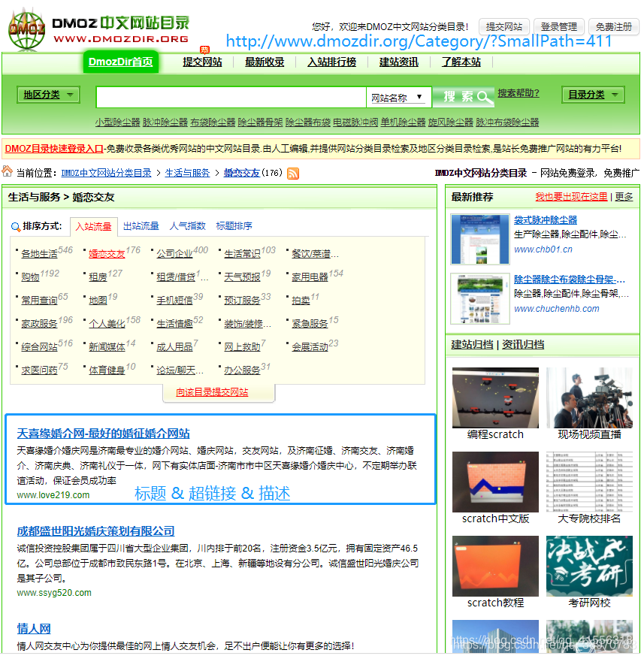Open 提交网站 in the green nav bar
The width and height of the screenshot is (644, 659).
(x=202, y=62)
